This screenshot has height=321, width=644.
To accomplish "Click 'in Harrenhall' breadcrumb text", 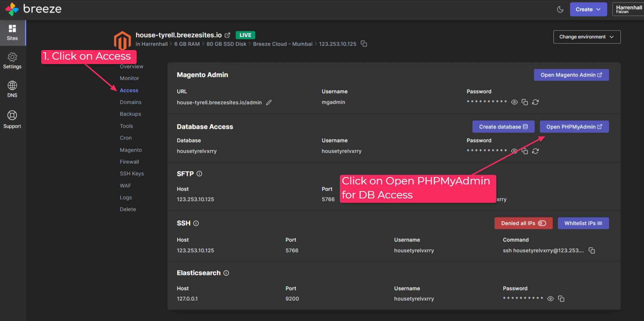I will pyautogui.click(x=152, y=44).
